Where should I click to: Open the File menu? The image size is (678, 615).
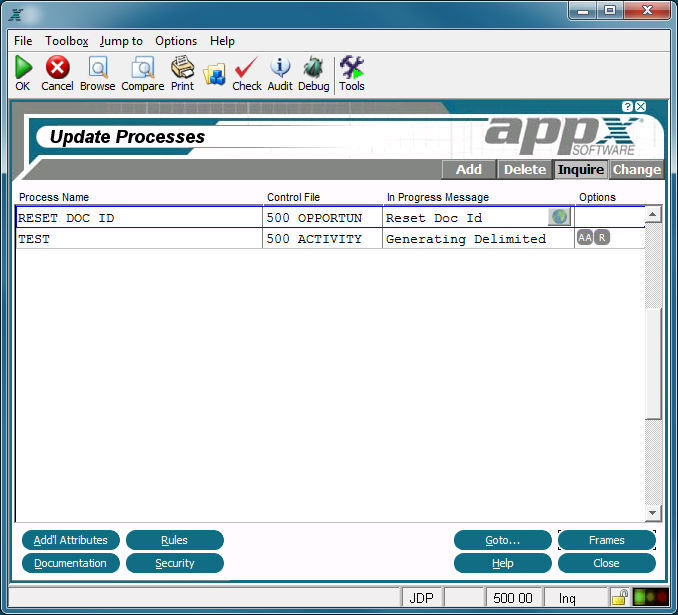click(23, 41)
